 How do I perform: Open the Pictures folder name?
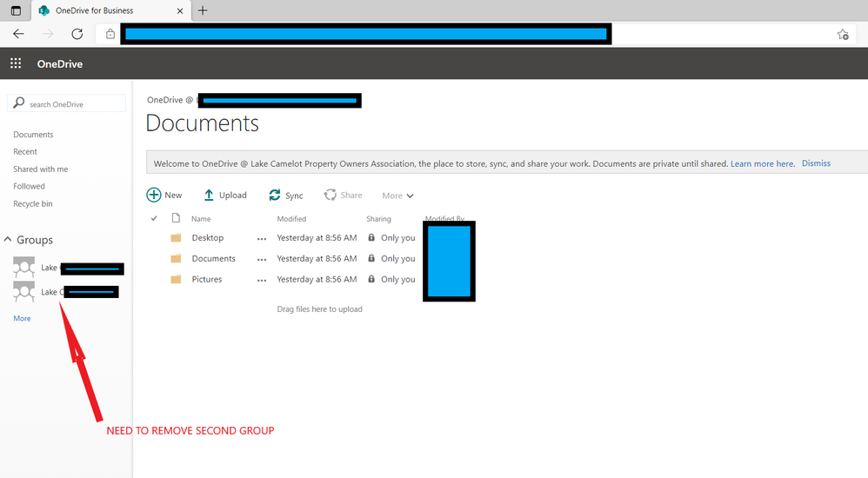coord(207,279)
